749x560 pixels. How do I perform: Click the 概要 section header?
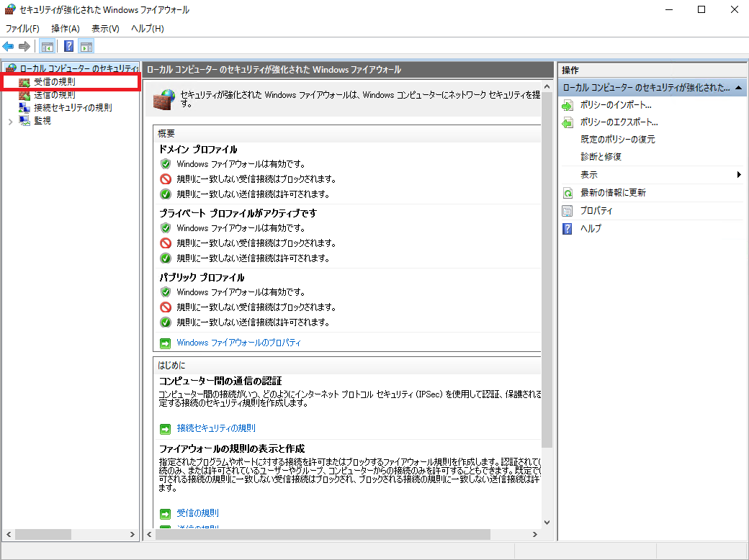point(166,134)
